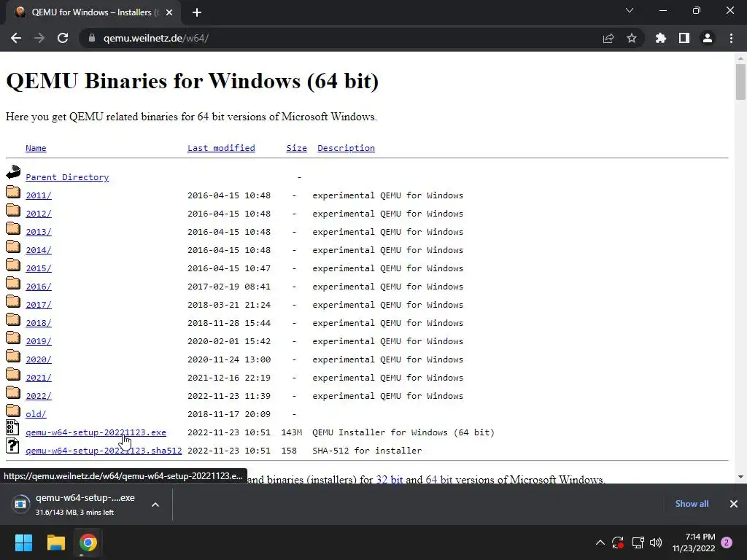Click the forward navigation arrow
This screenshot has height=560, width=747.
(x=39, y=38)
